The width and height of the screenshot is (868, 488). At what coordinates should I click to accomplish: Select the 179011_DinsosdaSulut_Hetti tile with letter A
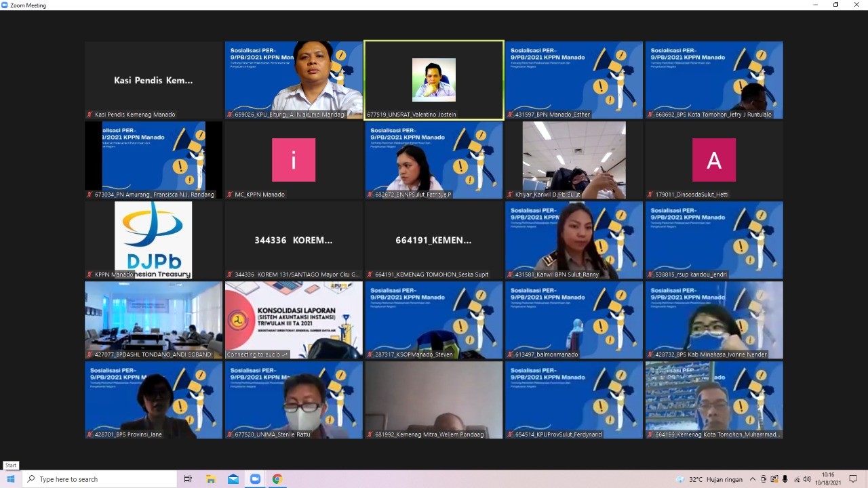[x=714, y=160]
